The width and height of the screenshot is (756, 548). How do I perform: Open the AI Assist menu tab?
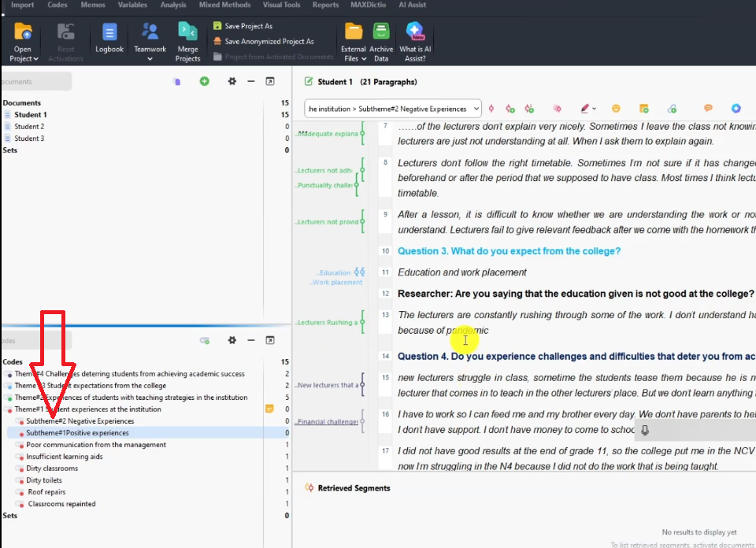pos(412,5)
